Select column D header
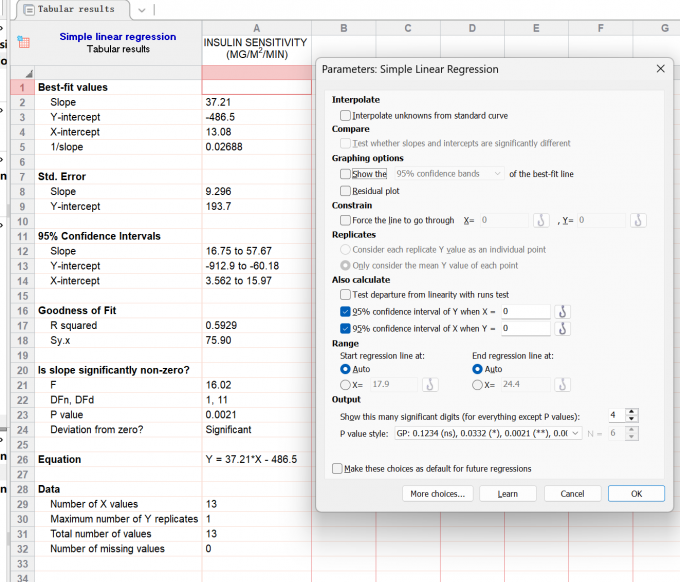The width and height of the screenshot is (680, 582). [472, 28]
